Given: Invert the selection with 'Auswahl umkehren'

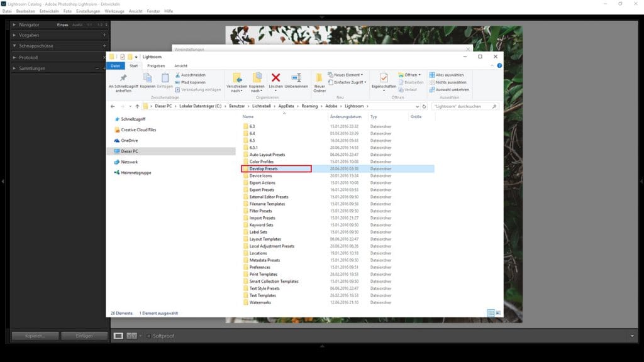Looking at the screenshot, I should click(x=449, y=89).
